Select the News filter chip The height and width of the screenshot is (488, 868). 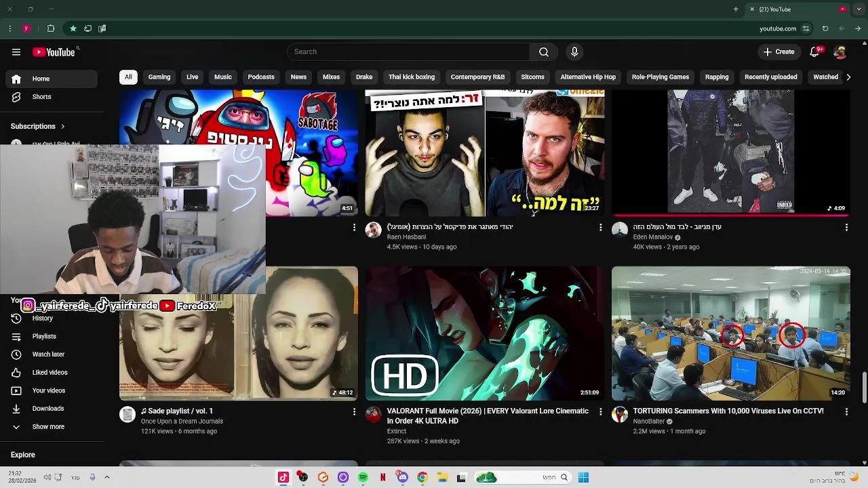coord(298,77)
